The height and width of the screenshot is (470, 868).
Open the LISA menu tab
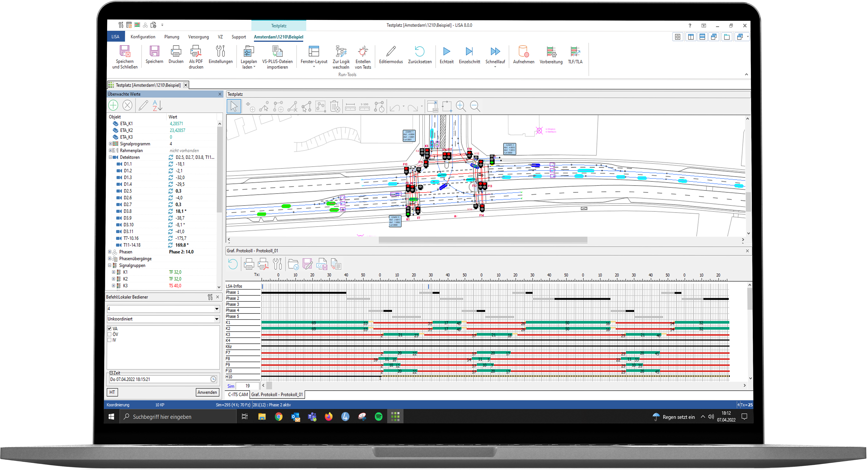pos(116,37)
